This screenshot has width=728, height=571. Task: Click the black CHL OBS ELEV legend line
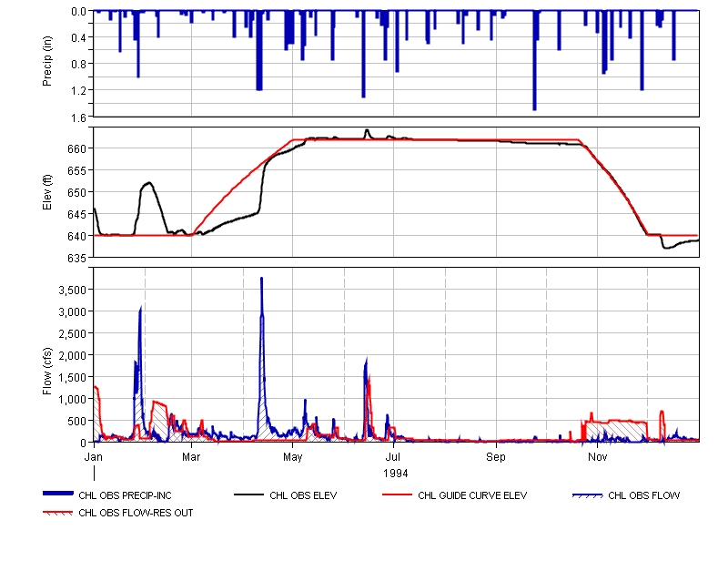252,495
